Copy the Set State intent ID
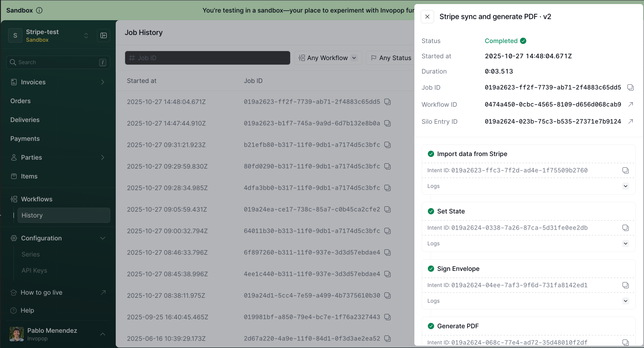This screenshot has height=348, width=644. (x=626, y=228)
